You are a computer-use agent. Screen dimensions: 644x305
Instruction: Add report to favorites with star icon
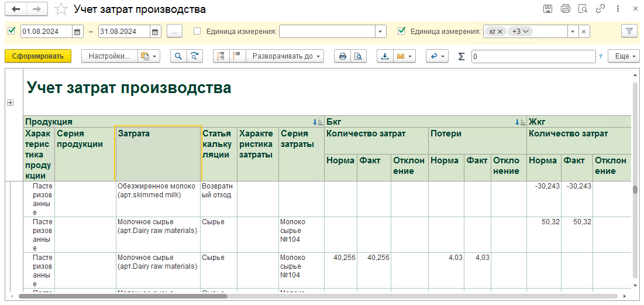point(61,9)
